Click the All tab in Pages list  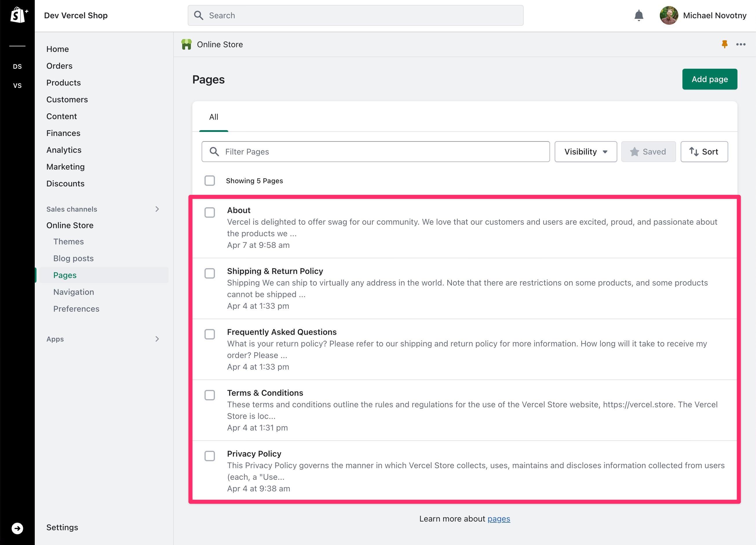pyautogui.click(x=214, y=116)
